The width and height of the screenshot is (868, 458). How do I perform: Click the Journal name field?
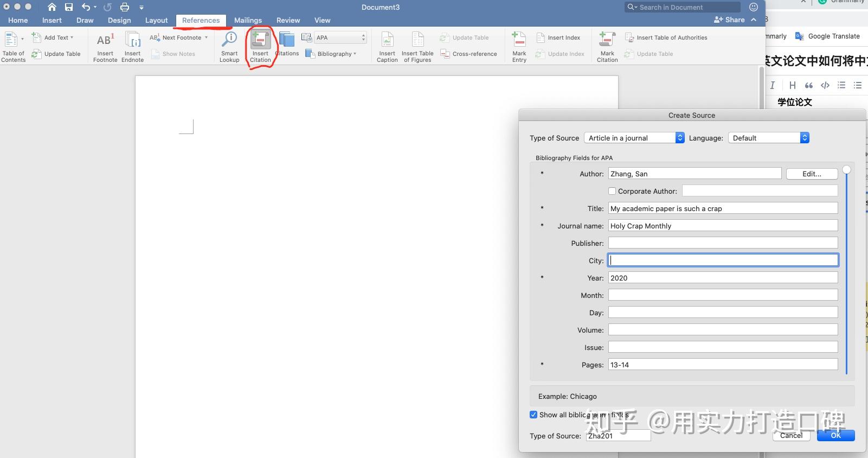tap(723, 226)
